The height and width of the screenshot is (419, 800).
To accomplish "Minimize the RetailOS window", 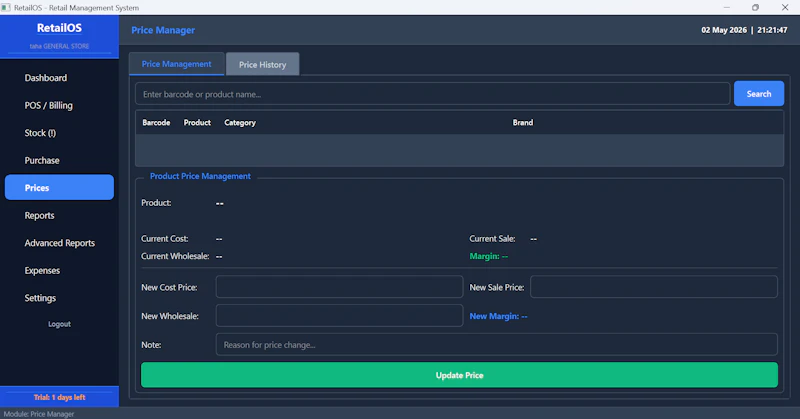I will click(x=727, y=8).
